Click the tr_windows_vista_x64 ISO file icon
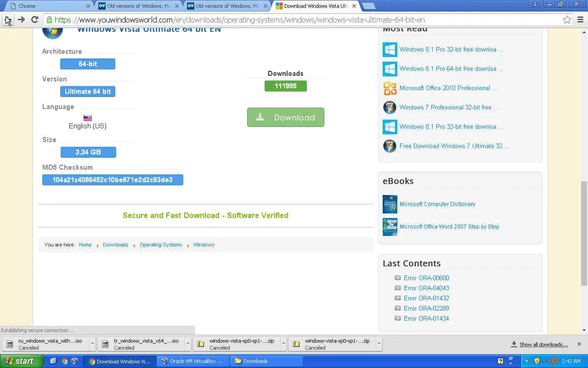The width and height of the screenshot is (588, 368). point(105,344)
